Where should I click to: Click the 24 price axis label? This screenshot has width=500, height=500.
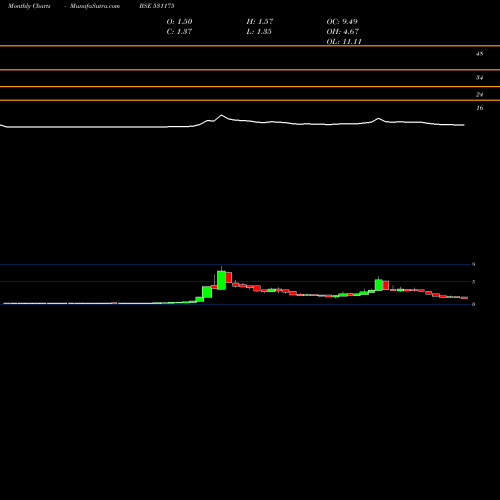pos(479,95)
